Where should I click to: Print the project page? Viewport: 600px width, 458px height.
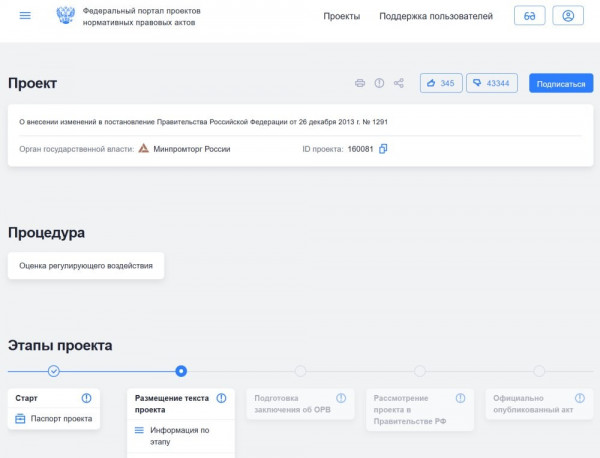360,84
